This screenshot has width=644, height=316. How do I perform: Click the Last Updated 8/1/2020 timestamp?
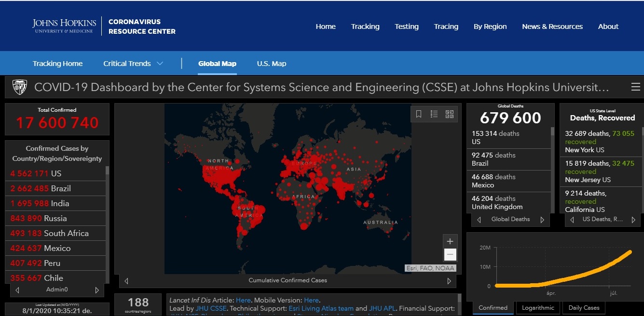click(57, 309)
